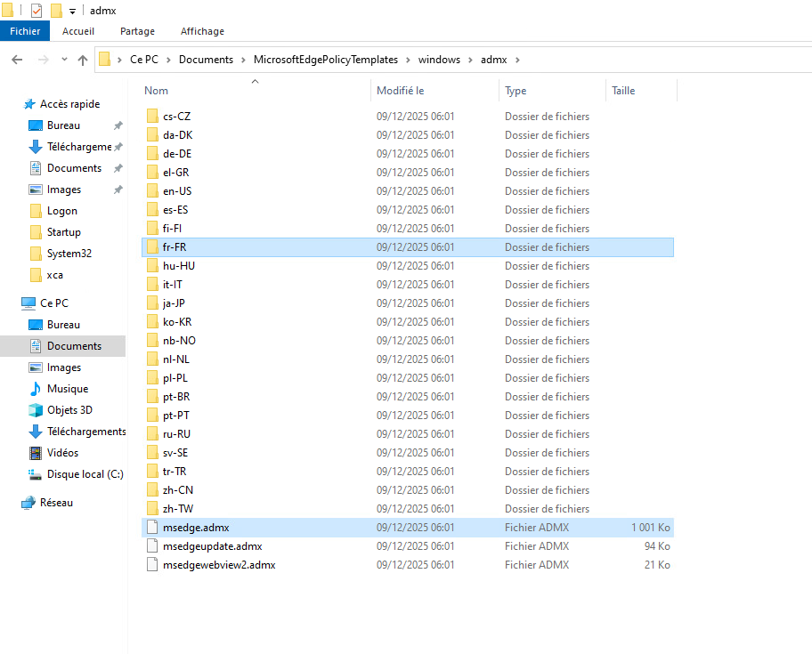The height and width of the screenshot is (654, 812).
Task: Click Accès rapide in the navigation pane
Action: click(69, 104)
